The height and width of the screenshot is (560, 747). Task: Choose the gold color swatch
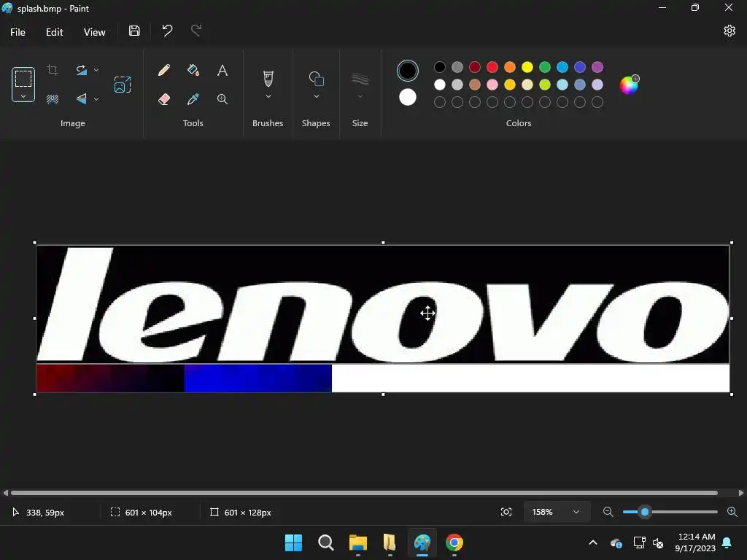[x=510, y=85]
